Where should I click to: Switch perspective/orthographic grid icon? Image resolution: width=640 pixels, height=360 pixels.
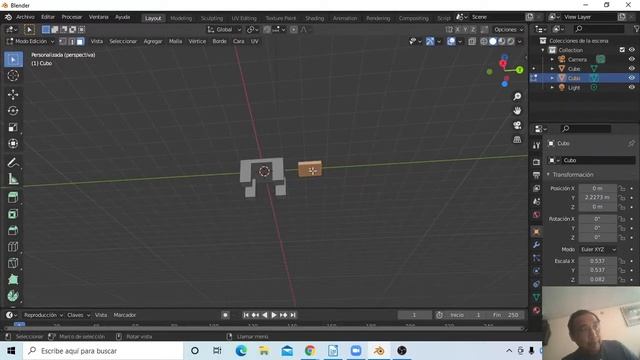click(517, 140)
